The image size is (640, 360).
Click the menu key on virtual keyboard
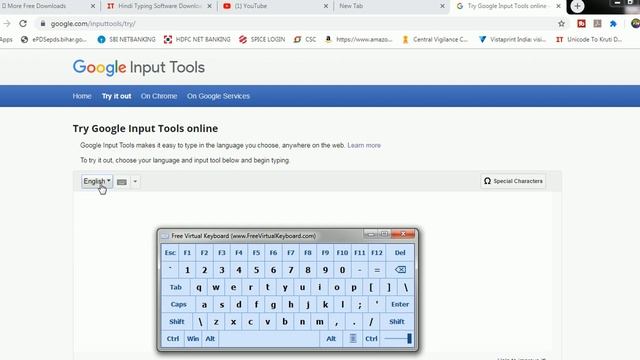coord(353,338)
